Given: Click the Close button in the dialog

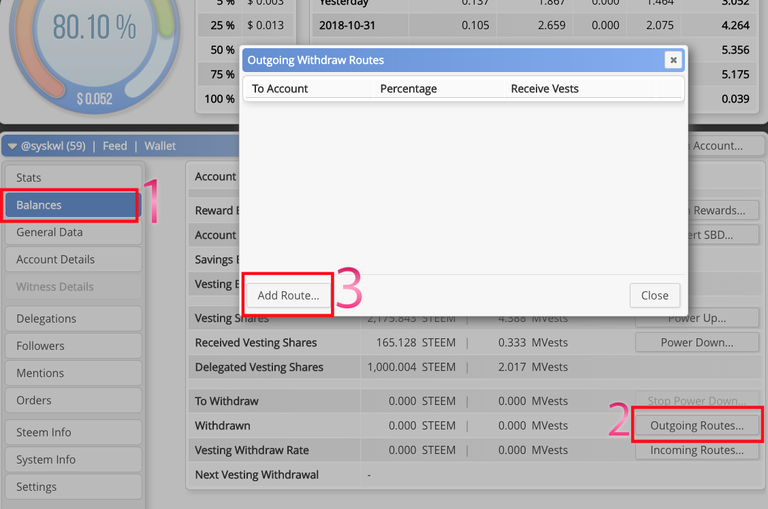Looking at the screenshot, I should (x=654, y=295).
